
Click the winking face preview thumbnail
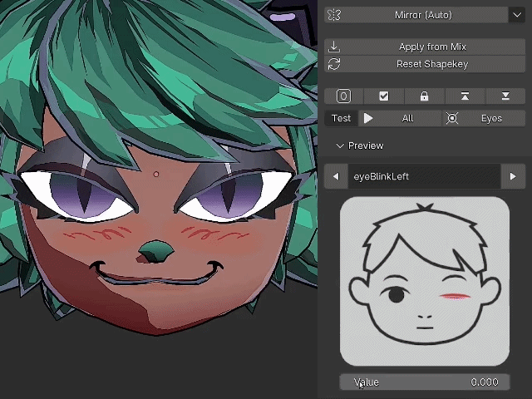[425, 281]
